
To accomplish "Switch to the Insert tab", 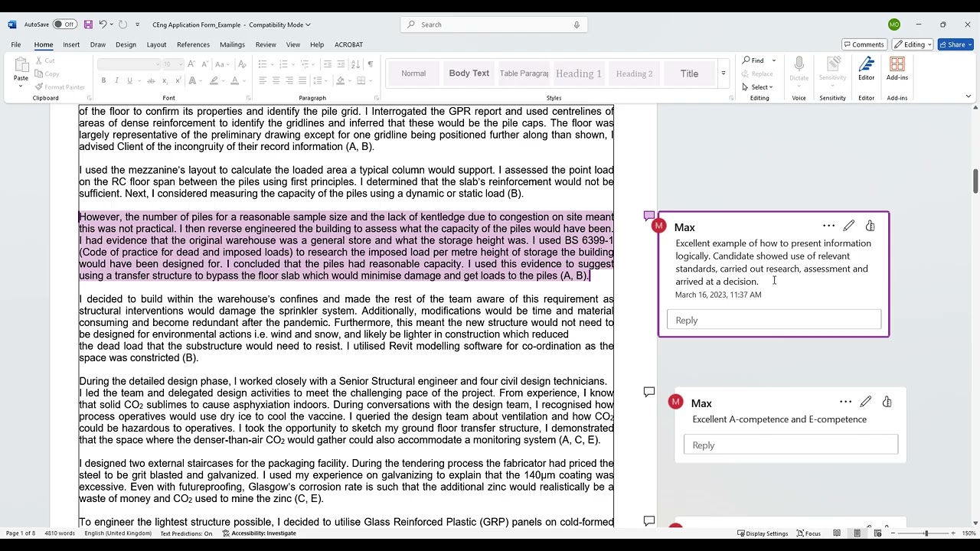I will click(71, 44).
